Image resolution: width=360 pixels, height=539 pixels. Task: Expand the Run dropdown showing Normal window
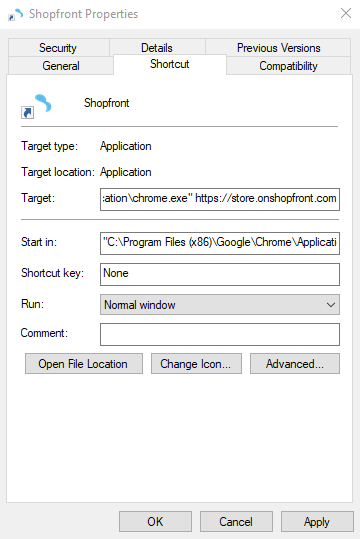220,305
